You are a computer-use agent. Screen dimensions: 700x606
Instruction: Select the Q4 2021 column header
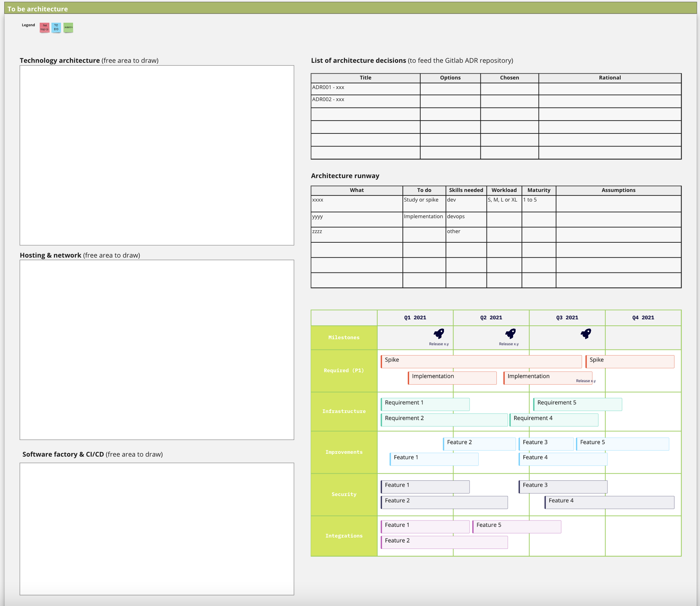click(x=643, y=318)
